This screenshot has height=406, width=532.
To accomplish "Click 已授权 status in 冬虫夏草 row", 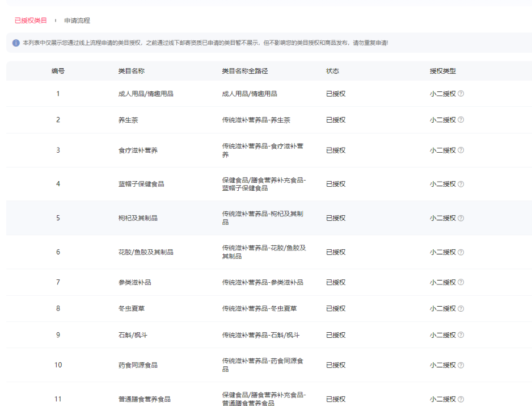I will (x=335, y=308).
